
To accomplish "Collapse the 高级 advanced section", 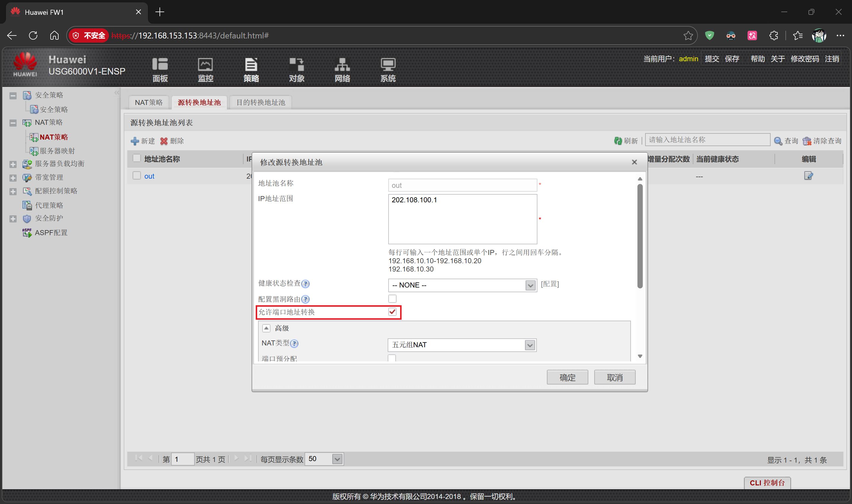I will [266, 328].
